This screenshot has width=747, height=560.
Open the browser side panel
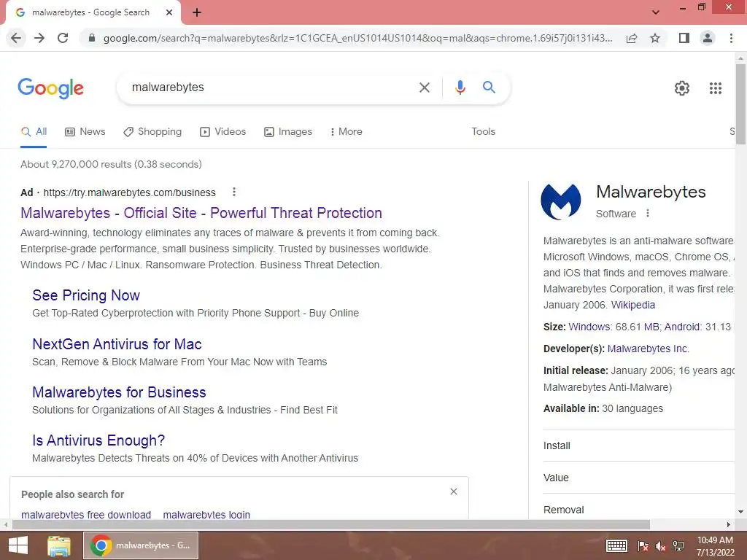(684, 38)
